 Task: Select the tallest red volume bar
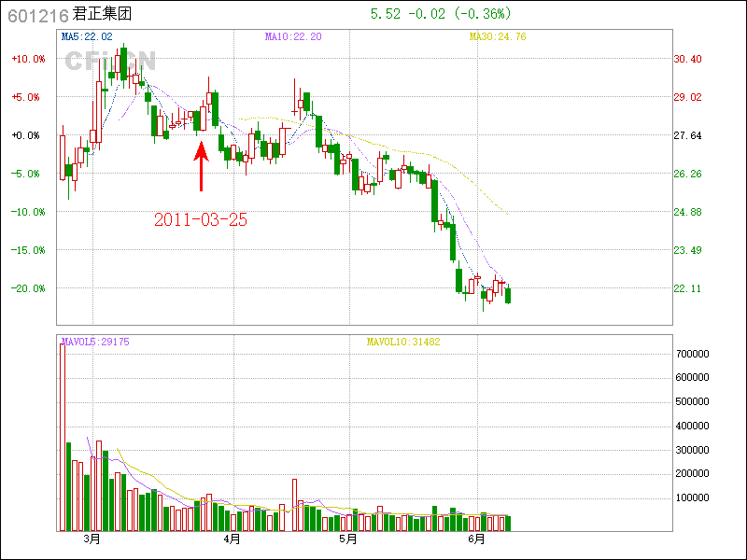[63, 437]
